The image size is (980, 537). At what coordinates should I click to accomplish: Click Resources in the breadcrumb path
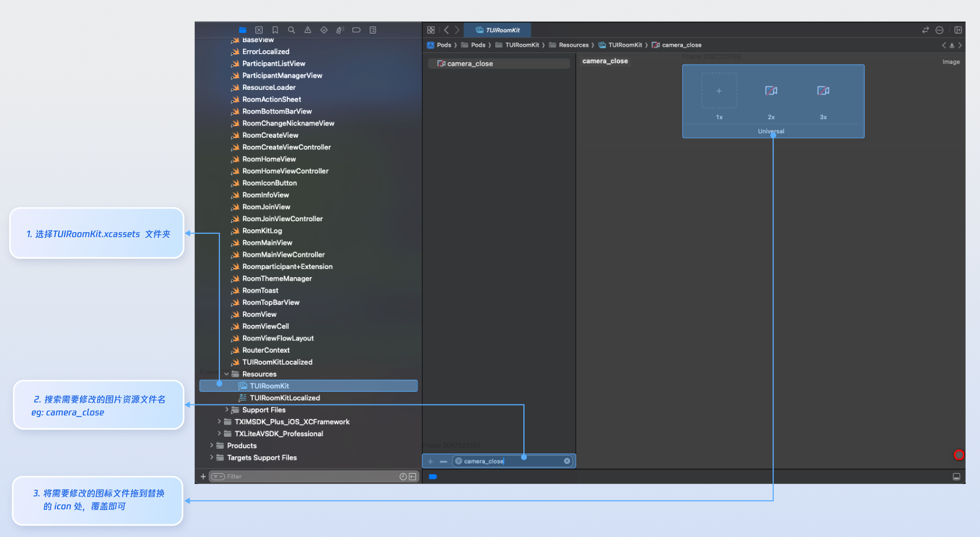point(573,45)
